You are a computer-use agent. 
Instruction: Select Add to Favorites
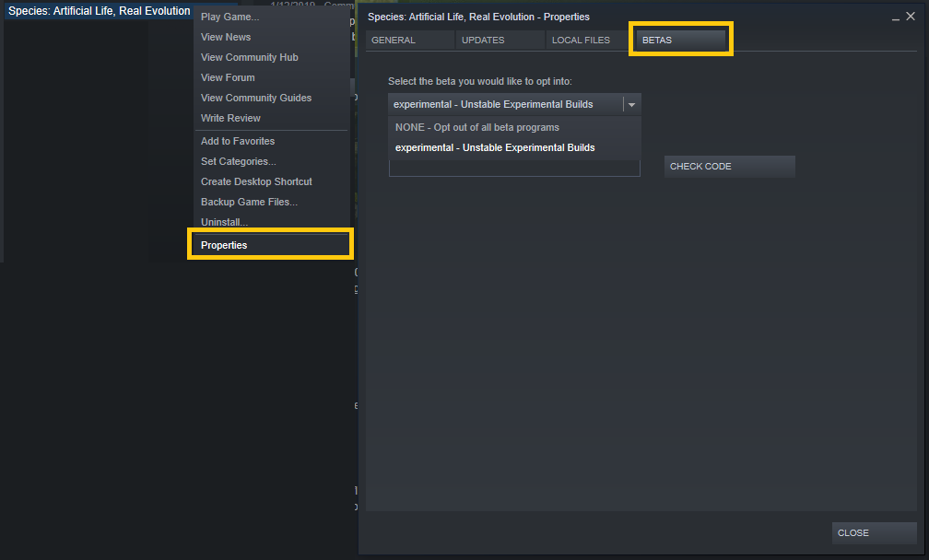238,141
